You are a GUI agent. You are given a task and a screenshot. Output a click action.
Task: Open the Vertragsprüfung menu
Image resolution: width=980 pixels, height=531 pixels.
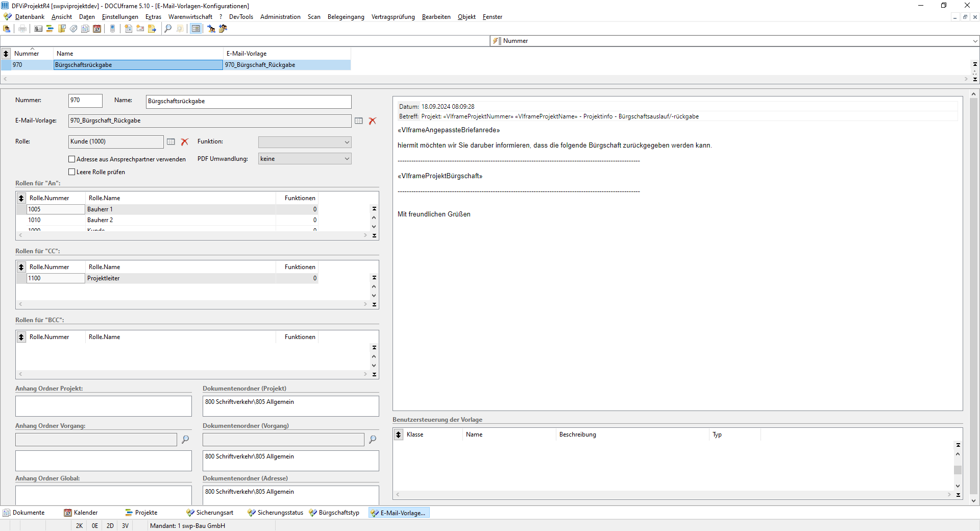[x=393, y=17]
